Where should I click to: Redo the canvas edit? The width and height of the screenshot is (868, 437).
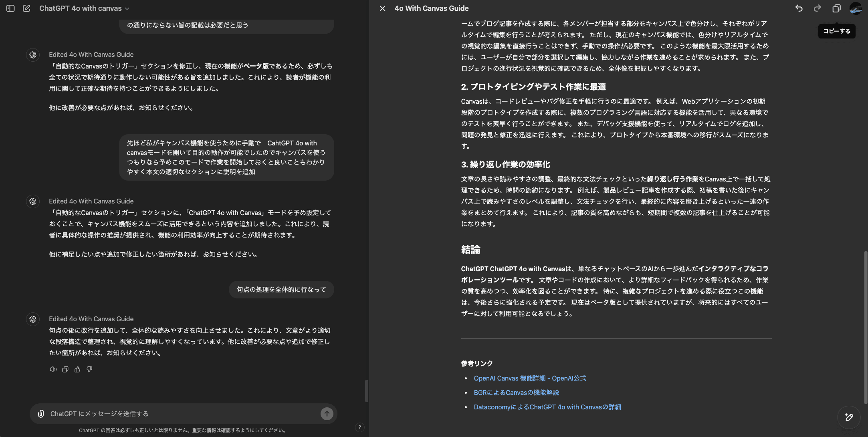click(817, 8)
